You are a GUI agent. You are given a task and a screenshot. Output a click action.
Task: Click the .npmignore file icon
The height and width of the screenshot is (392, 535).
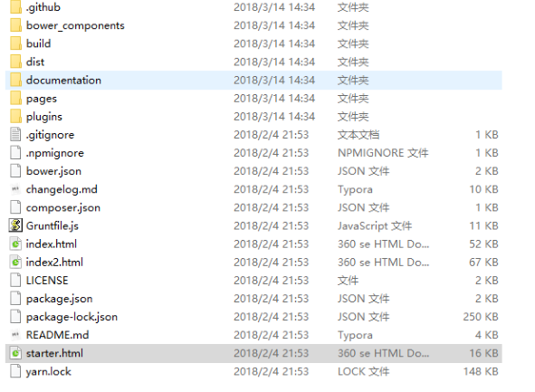pyautogui.click(x=15, y=152)
